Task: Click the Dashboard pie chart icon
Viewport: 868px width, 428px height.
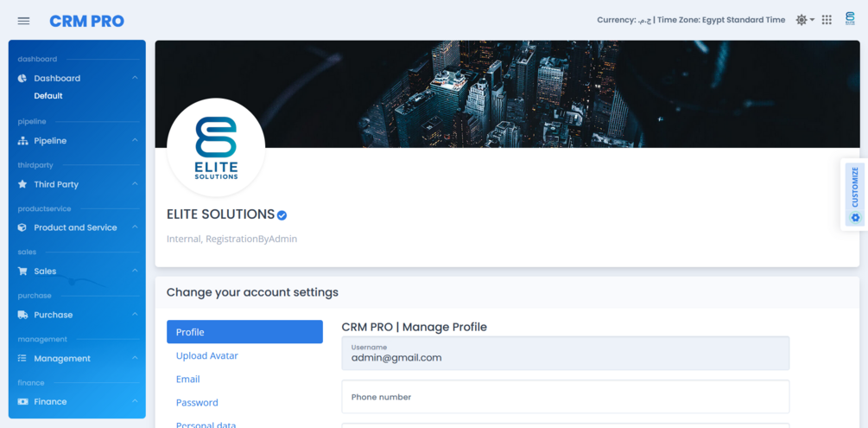Action: tap(22, 78)
